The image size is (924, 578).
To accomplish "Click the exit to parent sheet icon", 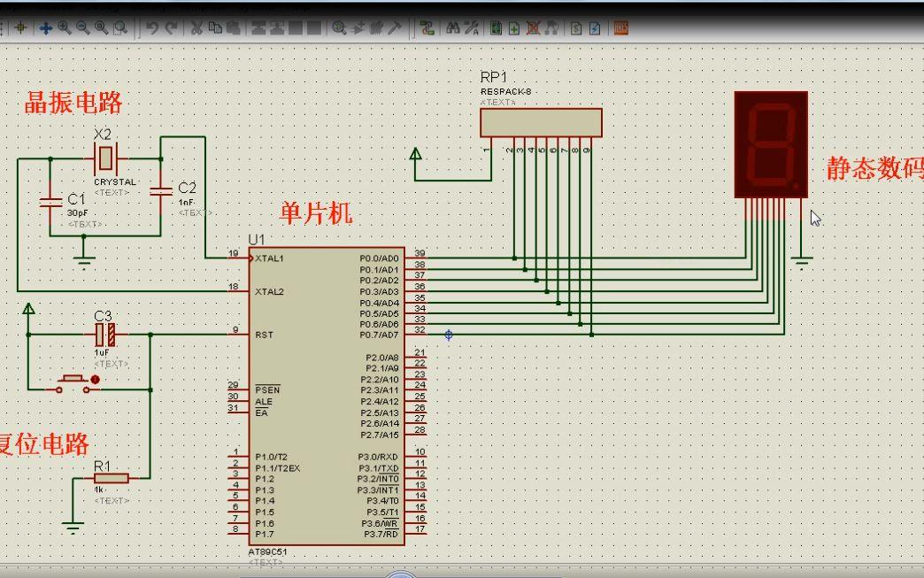I will [551, 27].
